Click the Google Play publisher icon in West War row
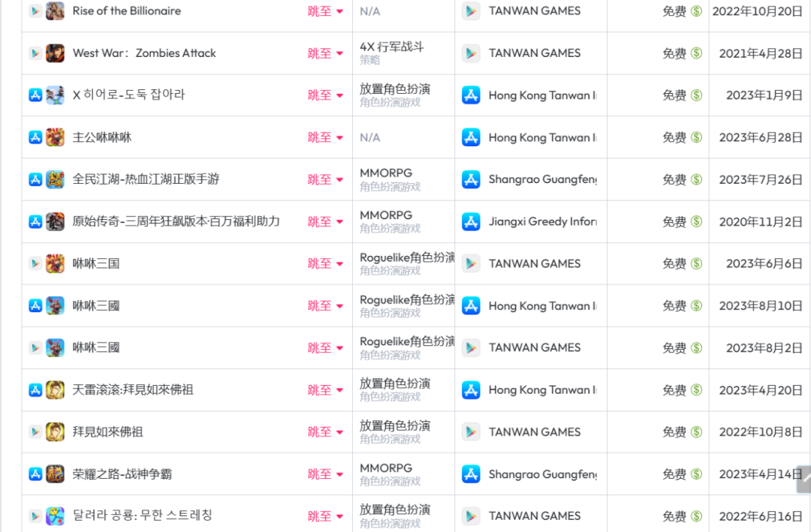 pos(471,53)
